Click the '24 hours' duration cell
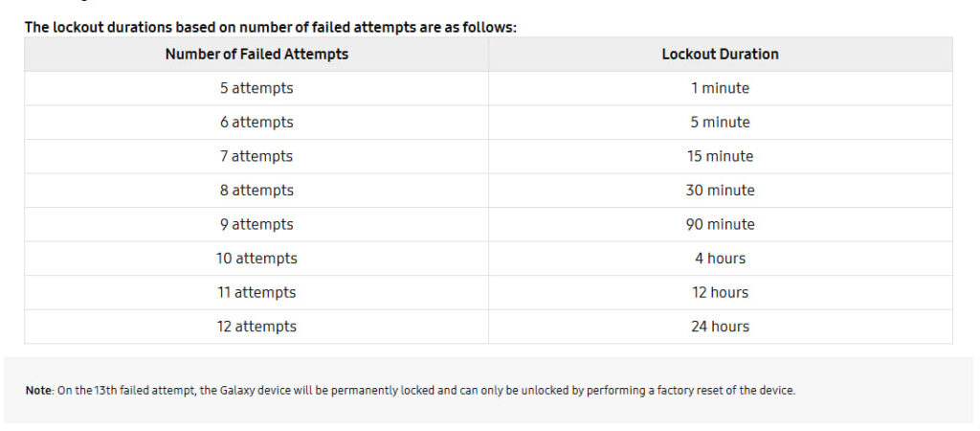 click(x=720, y=327)
